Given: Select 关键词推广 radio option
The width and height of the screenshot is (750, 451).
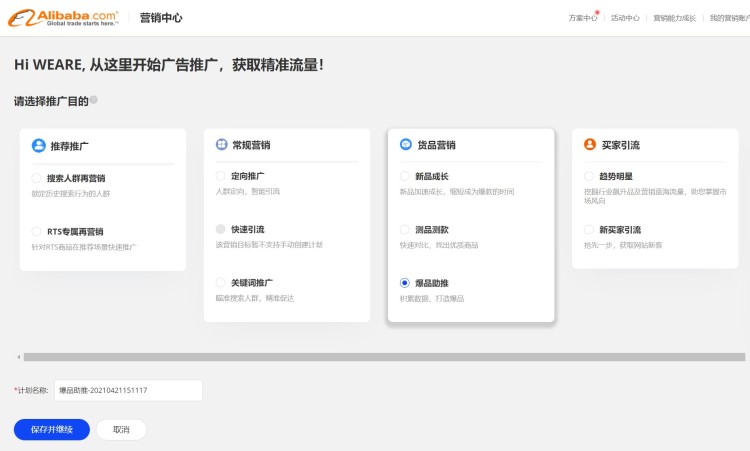Looking at the screenshot, I should 221,283.
